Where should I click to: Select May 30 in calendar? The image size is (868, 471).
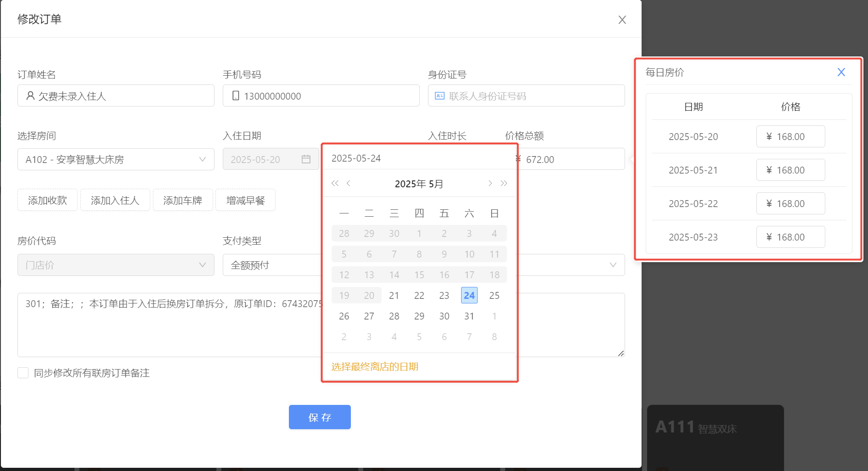[444, 316]
